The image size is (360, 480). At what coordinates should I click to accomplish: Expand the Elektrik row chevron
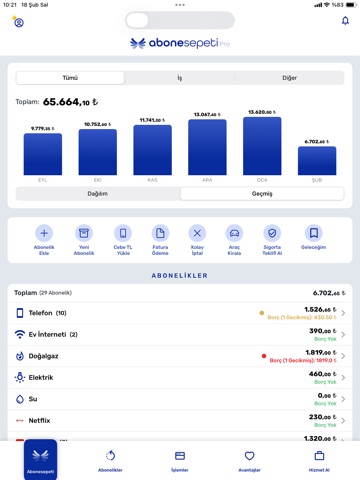pyautogui.click(x=343, y=378)
